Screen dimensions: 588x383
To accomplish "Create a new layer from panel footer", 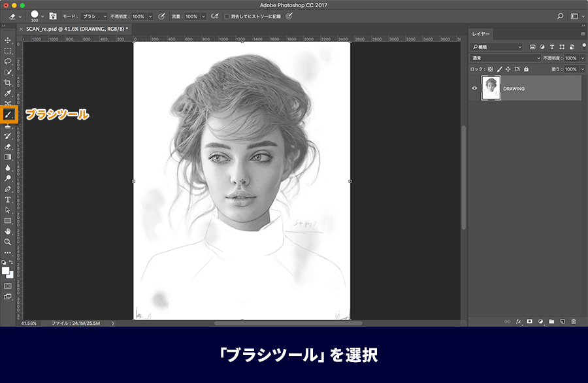I will (563, 322).
